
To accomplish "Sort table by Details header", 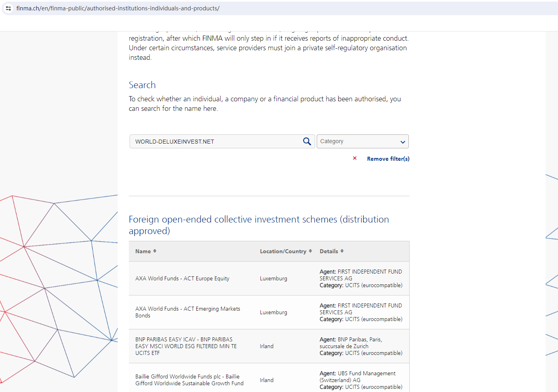I will click(329, 251).
